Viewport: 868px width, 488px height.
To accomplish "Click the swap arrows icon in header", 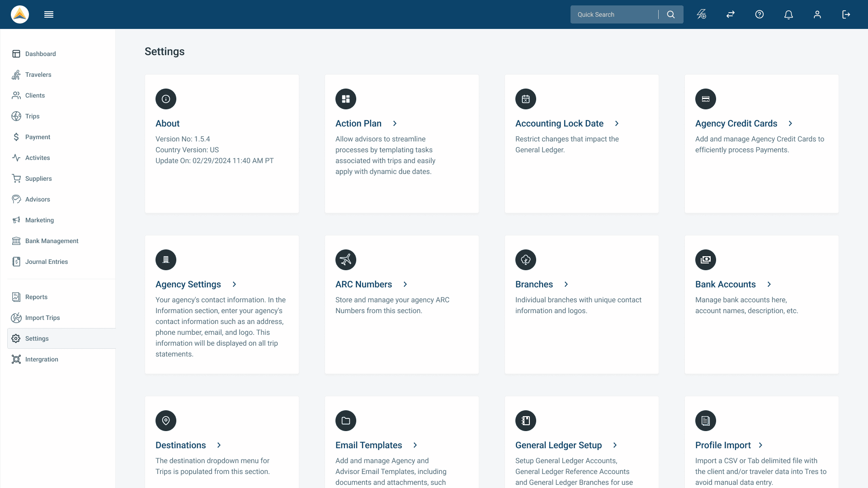I will [731, 14].
